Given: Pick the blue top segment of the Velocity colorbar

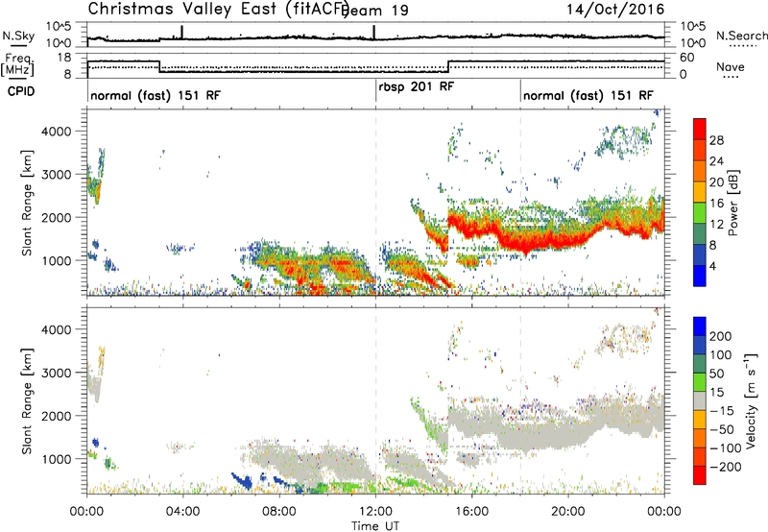Looking at the screenshot, I should (700, 326).
